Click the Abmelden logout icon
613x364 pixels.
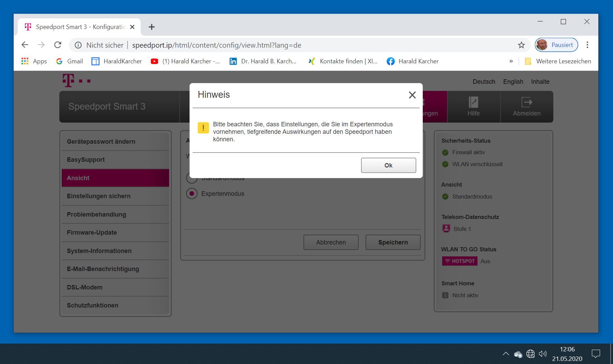(526, 102)
